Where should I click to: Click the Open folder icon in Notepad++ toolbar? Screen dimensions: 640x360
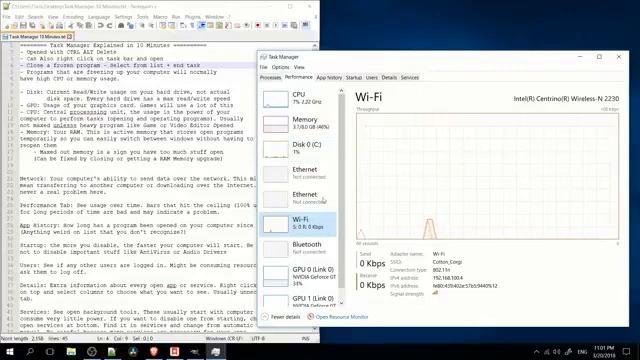pos(14,25)
